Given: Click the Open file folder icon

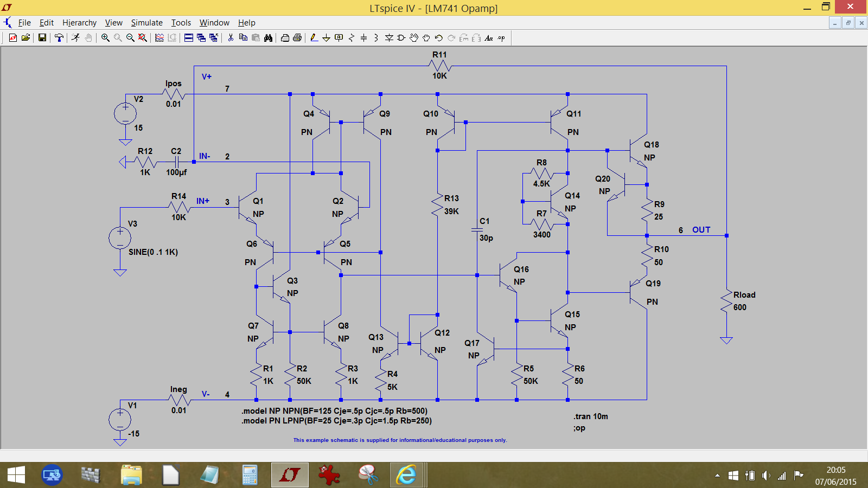Looking at the screenshot, I should coord(25,38).
